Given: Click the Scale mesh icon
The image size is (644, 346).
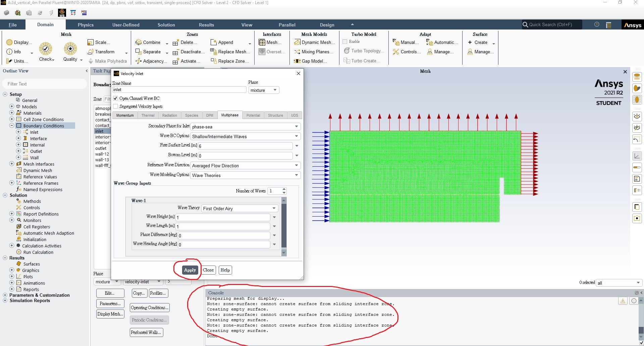Looking at the screenshot, I should pos(90,42).
